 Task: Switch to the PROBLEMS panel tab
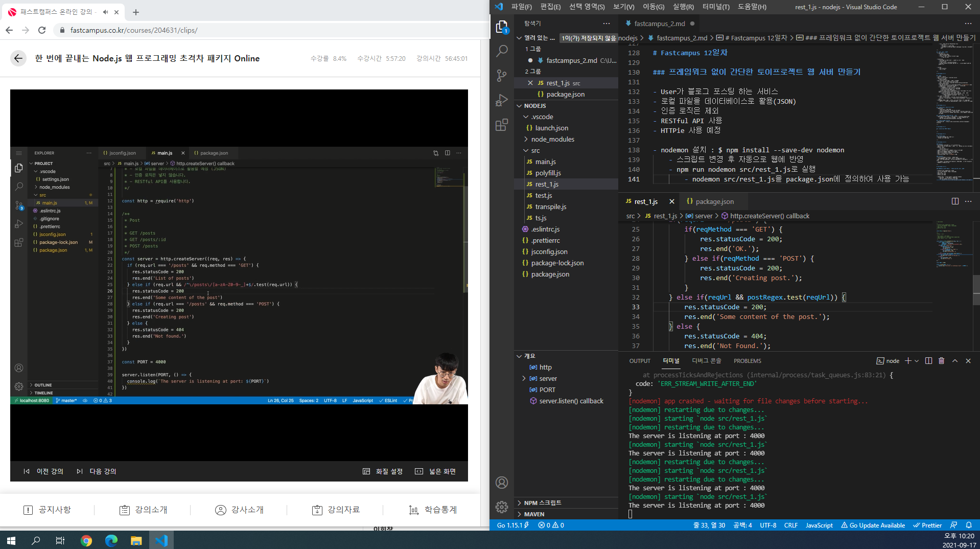pos(747,361)
